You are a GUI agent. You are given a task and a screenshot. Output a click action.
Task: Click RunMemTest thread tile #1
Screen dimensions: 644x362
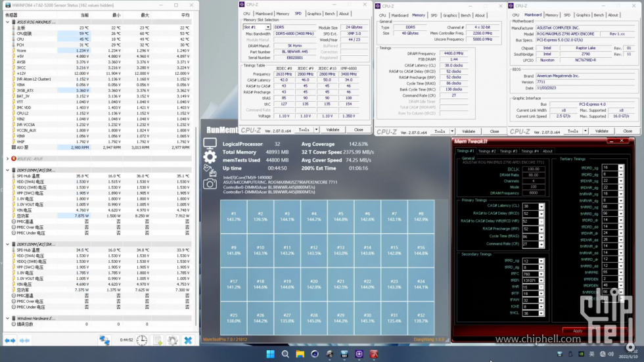[x=234, y=216]
